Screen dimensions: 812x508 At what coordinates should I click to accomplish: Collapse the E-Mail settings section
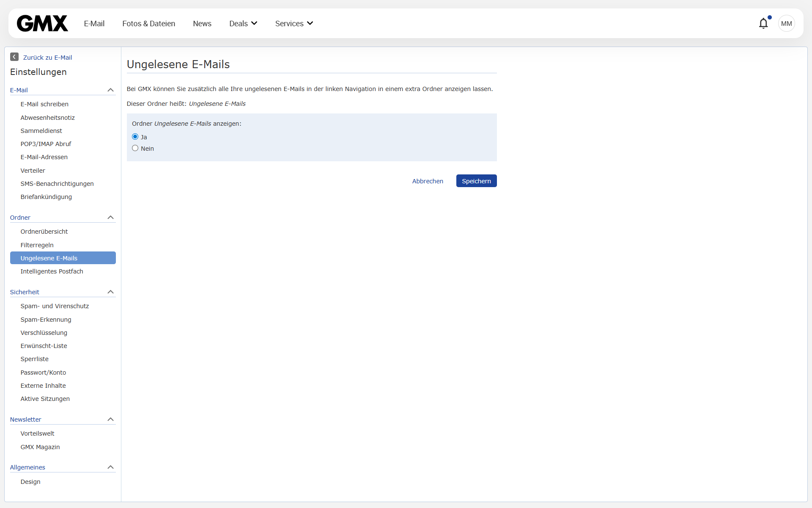pos(110,90)
